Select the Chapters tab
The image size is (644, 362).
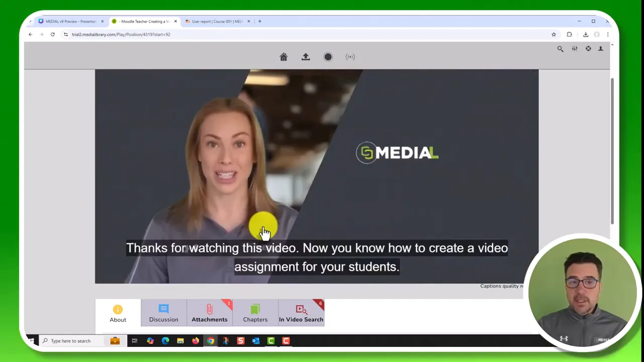pyautogui.click(x=255, y=313)
